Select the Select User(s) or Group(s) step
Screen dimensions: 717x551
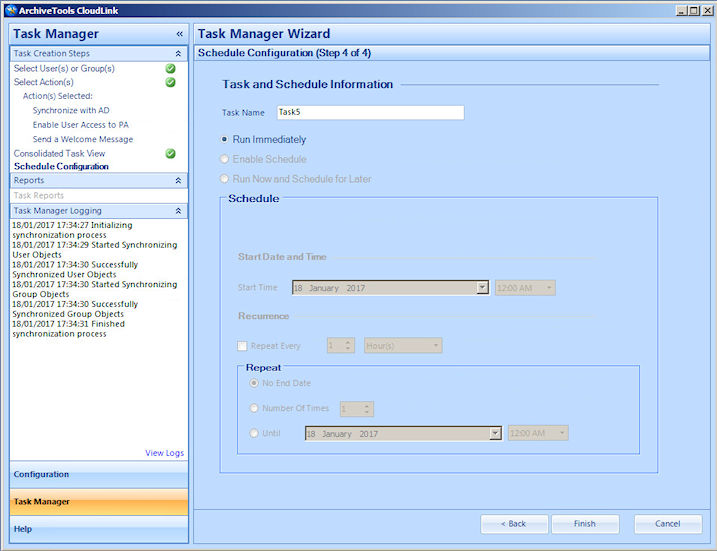(64, 69)
